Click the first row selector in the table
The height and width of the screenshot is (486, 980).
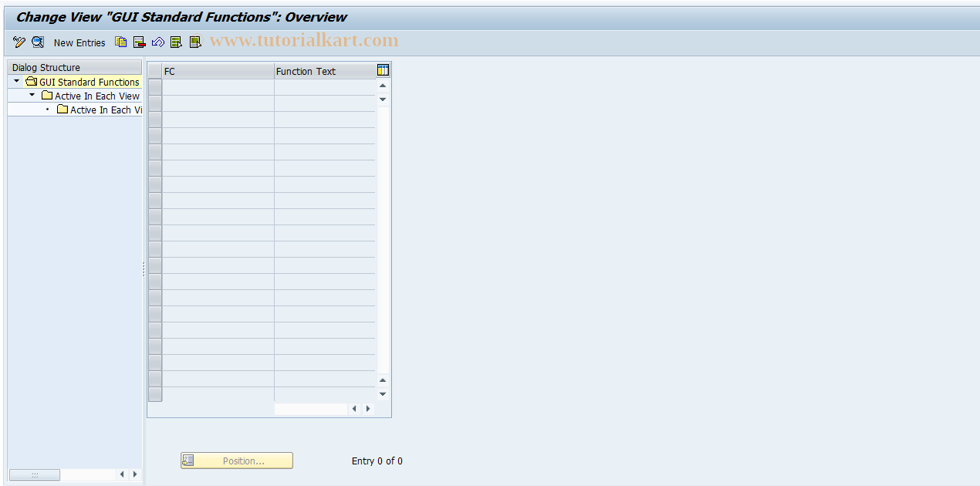155,87
